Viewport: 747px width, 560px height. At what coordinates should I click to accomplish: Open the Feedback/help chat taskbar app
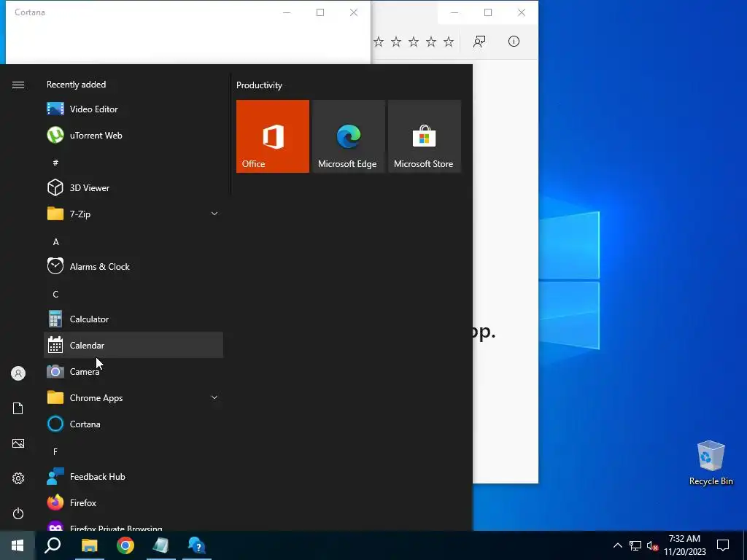click(x=197, y=545)
